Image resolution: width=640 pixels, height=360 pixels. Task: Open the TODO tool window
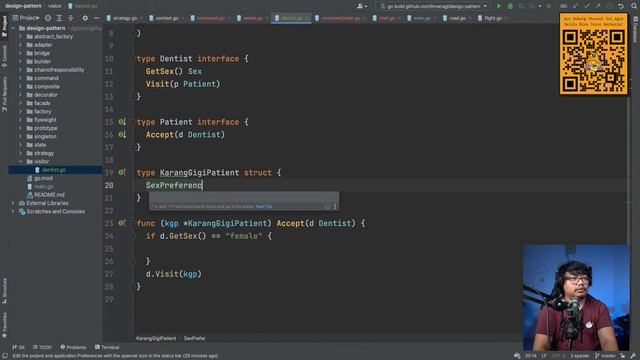tap(42, 347)
